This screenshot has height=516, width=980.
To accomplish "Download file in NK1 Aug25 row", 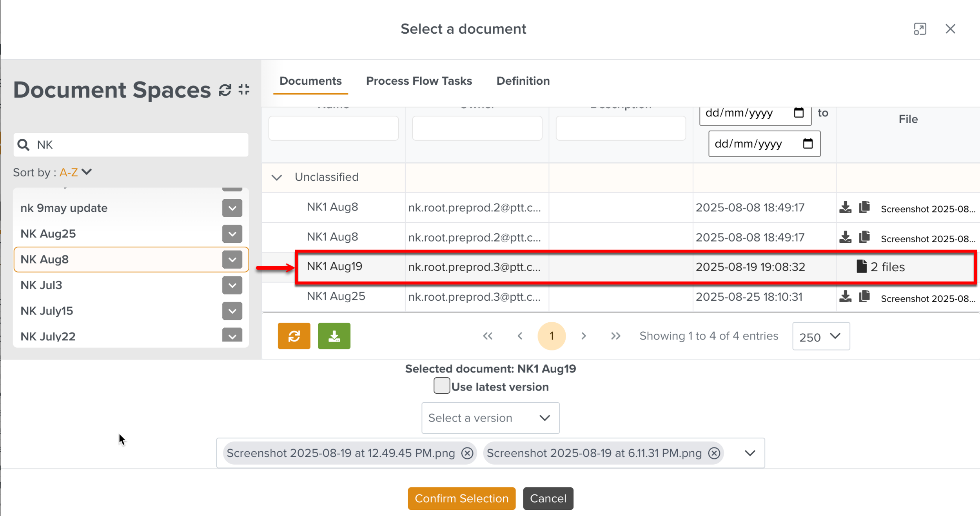I will point(845,297).
